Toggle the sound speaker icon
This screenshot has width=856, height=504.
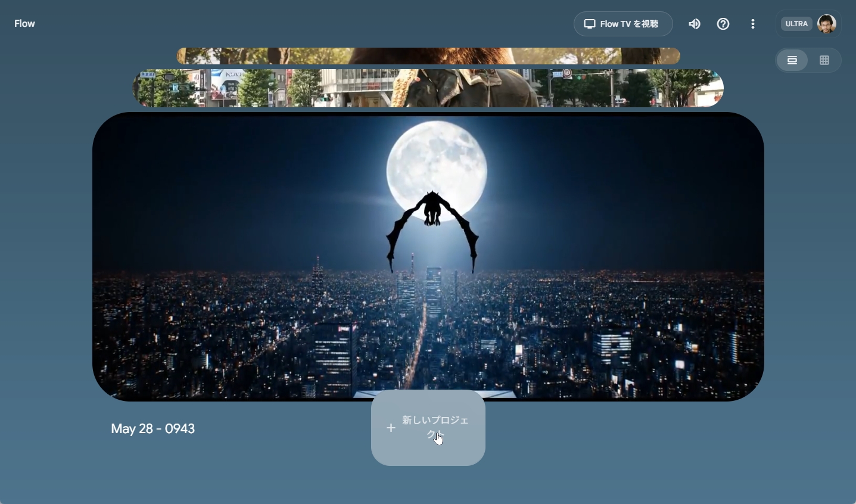pyautogui.click(x=695, y=24)
